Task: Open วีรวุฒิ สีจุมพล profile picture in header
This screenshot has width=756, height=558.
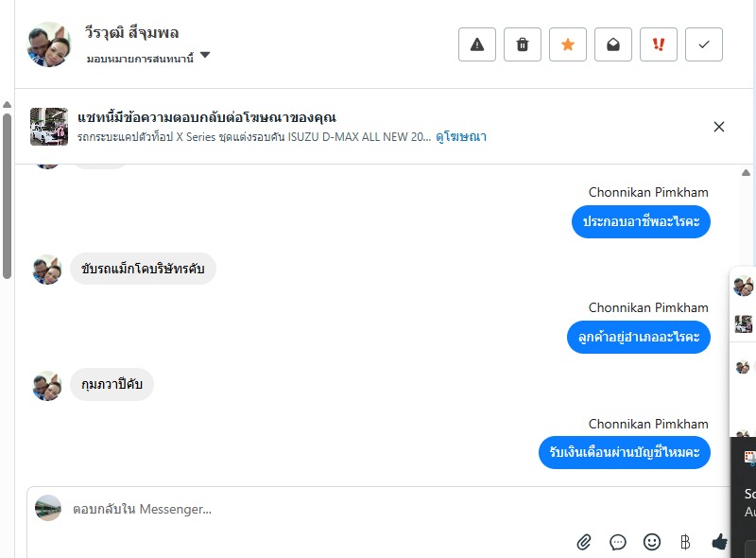Action: tap(49, 44)
